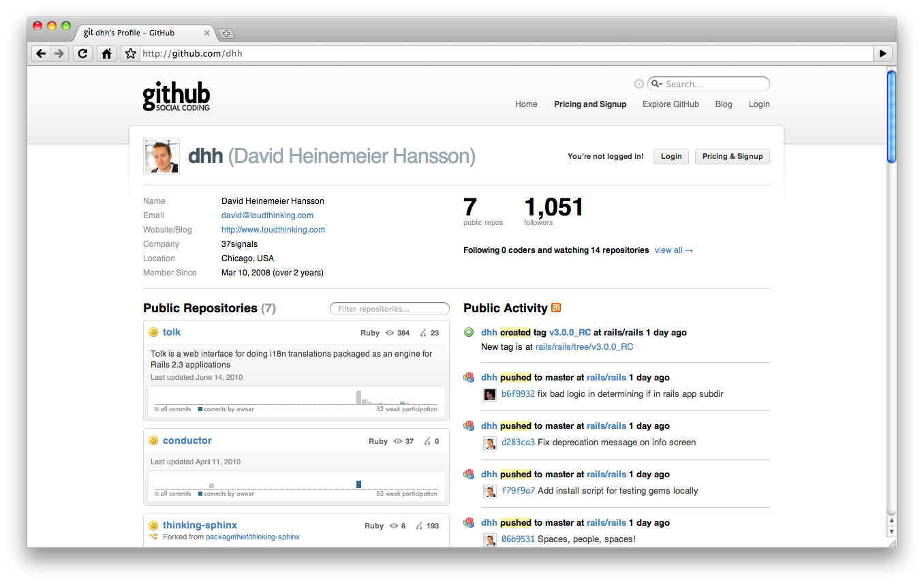Viewport: 924px width, 585px height.
Task: Open the Explore GitHub menu item
Action: (x=670, y=104)
